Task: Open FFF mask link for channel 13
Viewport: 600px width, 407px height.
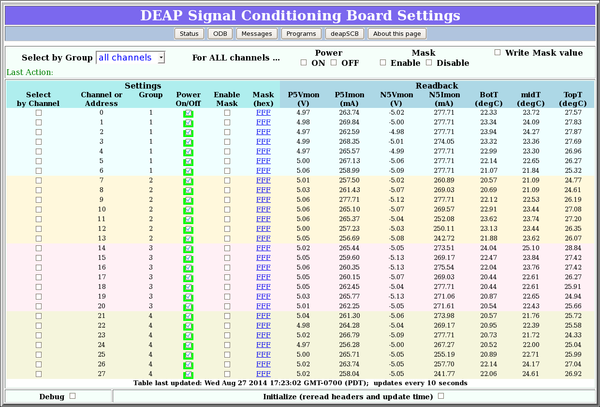Action: pyautogui.click(x=263, y=239)
